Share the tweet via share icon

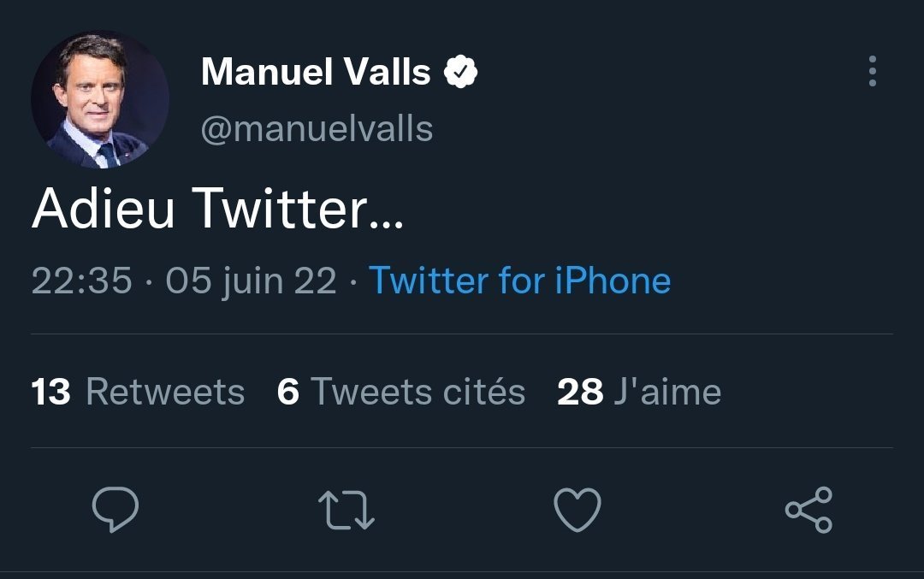pyautogui.click(x=808, y=511)
